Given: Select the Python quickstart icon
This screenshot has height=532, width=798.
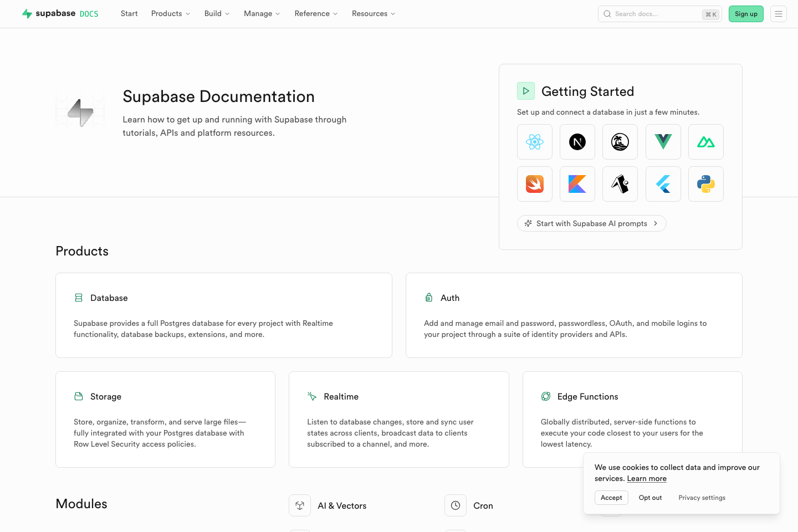Looking at the screenshot, I should point(705,184).
